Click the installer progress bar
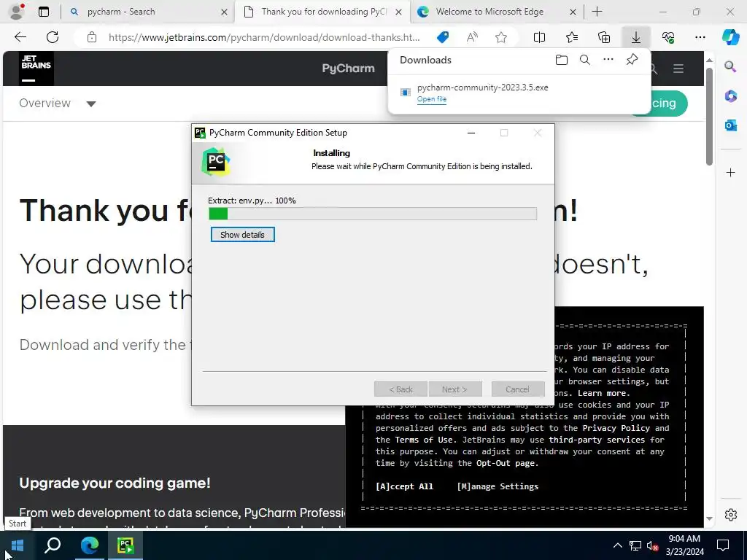This screenshot has width=747, height=560. click(x=373, y=214)
